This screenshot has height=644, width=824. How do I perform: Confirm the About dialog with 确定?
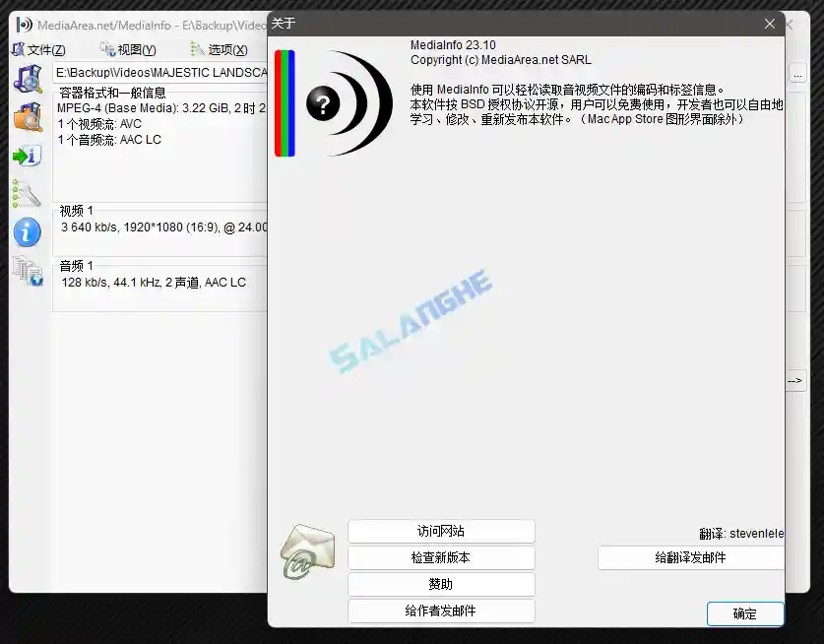tap(745, 613)
